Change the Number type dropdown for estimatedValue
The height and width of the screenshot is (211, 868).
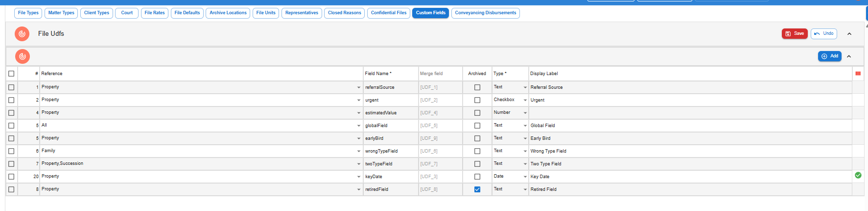(x=525, y=113)
